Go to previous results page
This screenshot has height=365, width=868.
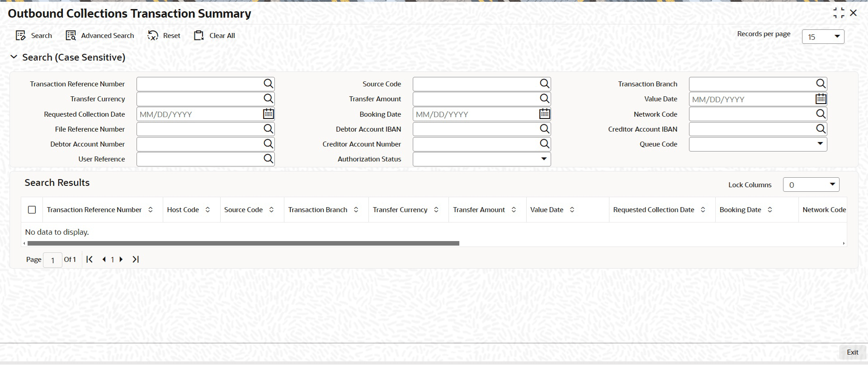(x=104, y=259)
